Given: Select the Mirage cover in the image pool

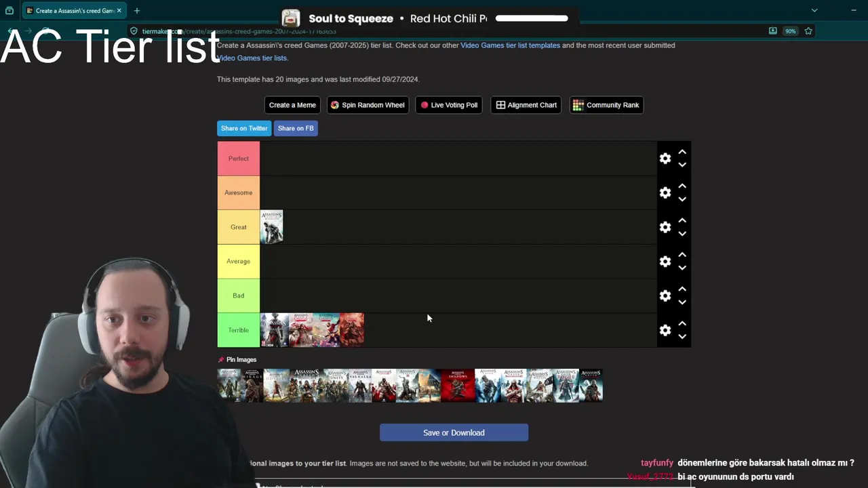Looking at the screenshot, I should [x=252, y=386].
